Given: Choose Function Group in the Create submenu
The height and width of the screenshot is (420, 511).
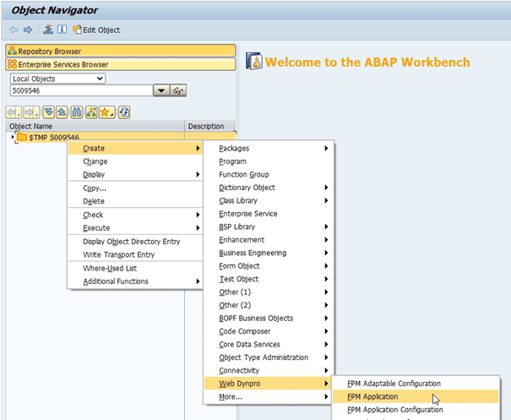Looking at the screenshot, I should 269,174.
